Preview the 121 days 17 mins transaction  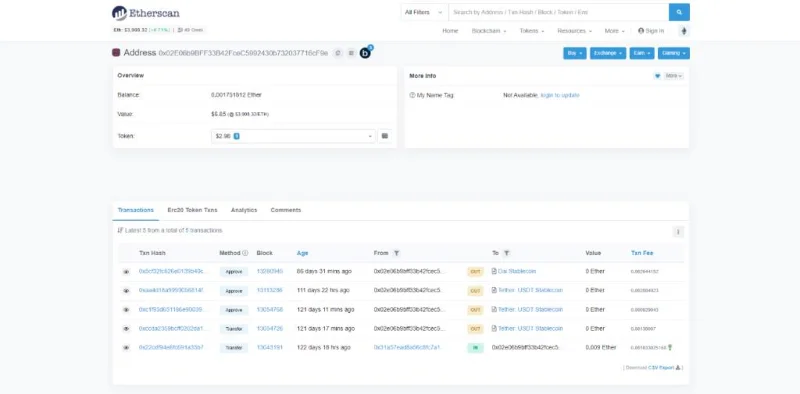(126, 329)
